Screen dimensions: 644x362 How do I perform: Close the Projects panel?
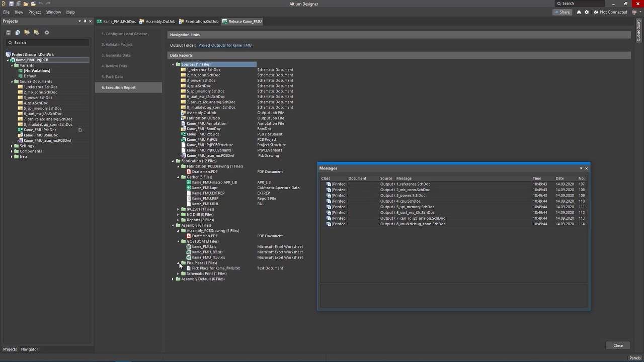(91, 21)
